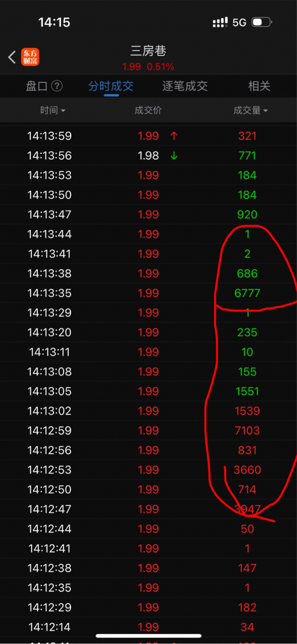Switch to the 盘口 tab
Viewport: 297px width, 644px height.
tap(36, 86)
